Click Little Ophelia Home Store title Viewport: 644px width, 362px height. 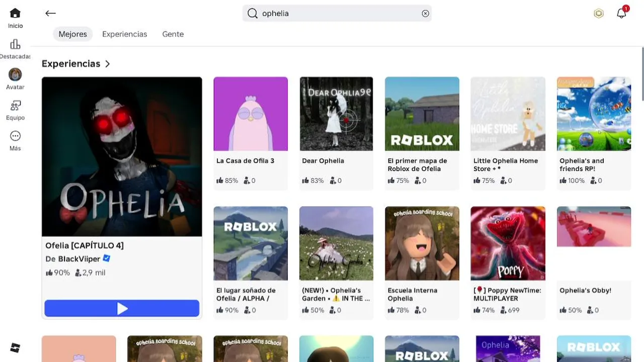click(x=506, y=165)
